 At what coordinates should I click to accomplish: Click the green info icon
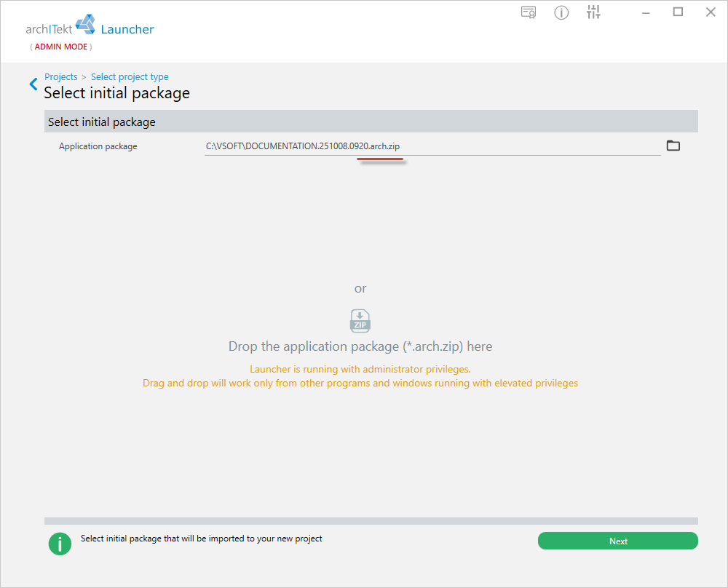[x=60, y=544]
